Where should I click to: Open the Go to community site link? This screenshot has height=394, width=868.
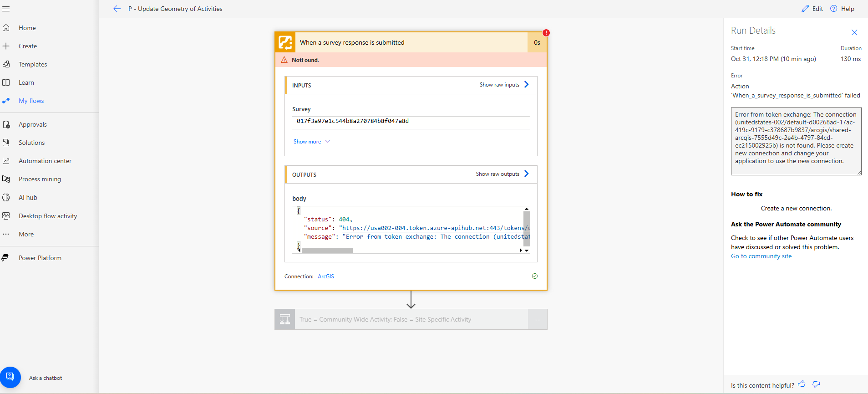tap(761, 256)
